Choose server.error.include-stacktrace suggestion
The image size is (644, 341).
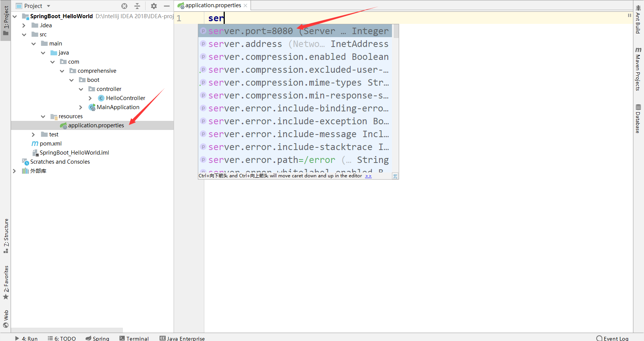[295, 147]
